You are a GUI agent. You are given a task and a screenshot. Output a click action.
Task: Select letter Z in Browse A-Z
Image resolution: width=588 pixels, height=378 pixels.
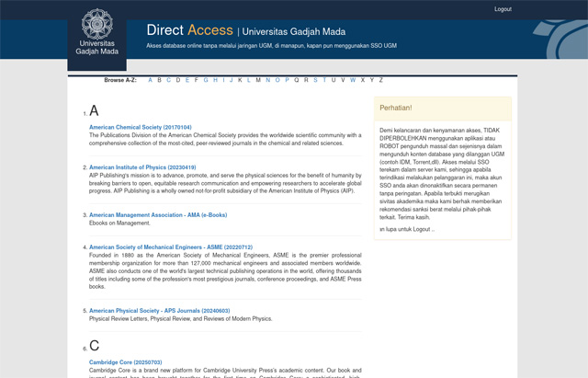tap(381, 80)
